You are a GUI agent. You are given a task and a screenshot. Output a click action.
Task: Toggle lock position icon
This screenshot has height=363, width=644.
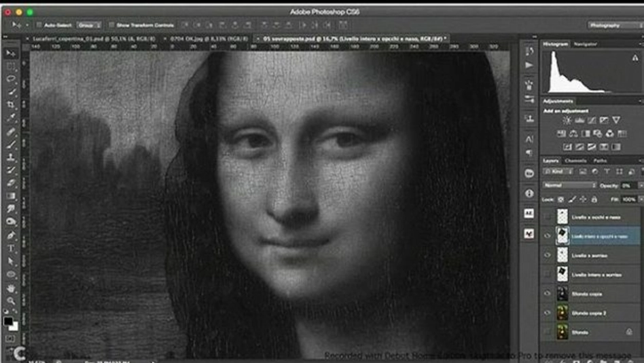pyautogui.click(x=583, y=199)
